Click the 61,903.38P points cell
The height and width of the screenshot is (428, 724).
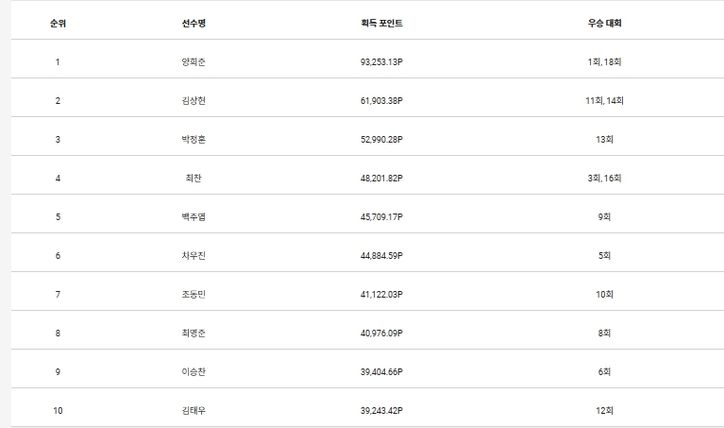(x=382, y=101)
